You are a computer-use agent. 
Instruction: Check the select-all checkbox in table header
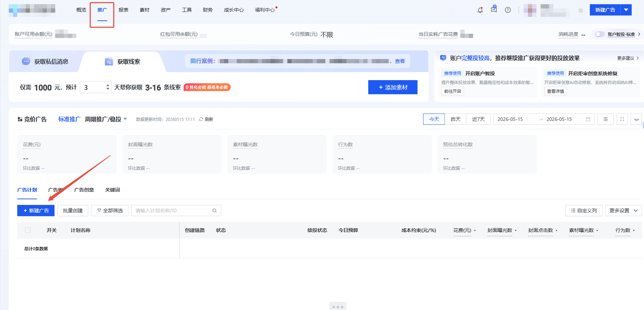(28, 230)
